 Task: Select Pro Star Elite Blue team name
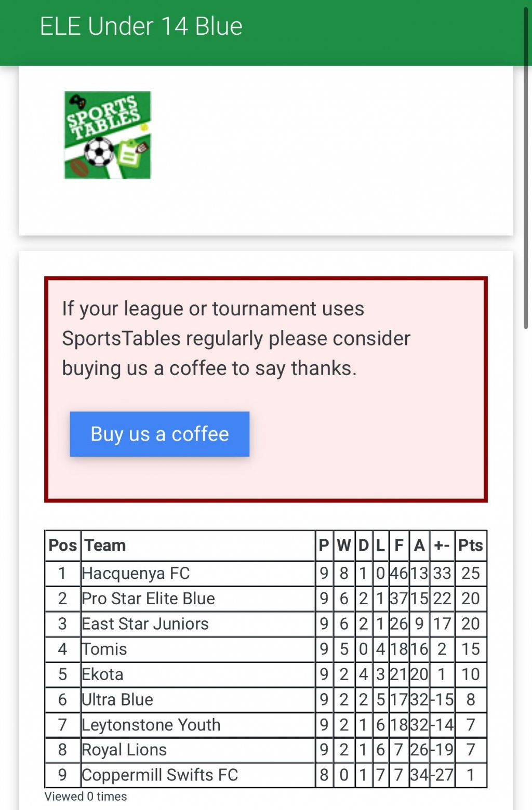click(x=149, y=599)
